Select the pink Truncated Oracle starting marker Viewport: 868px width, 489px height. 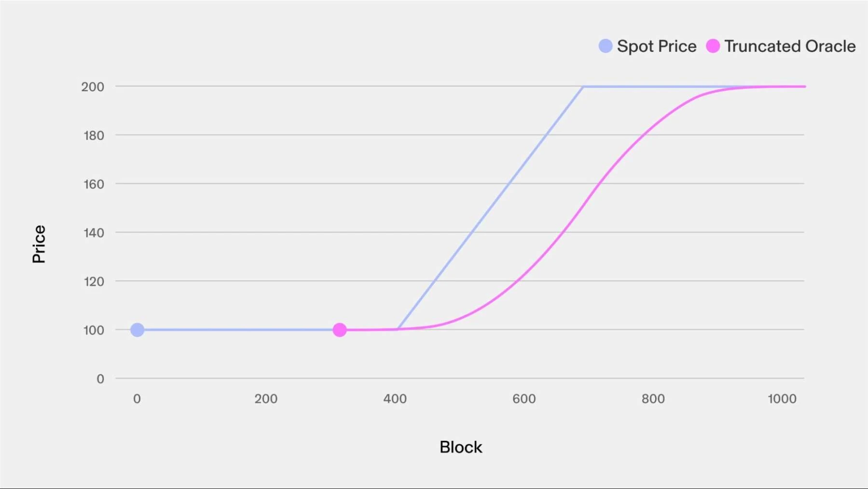coord(340,330)
